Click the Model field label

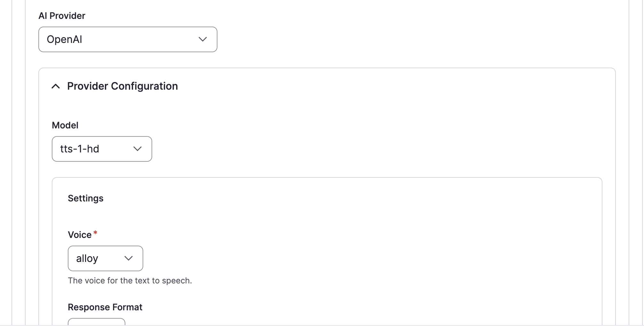[65, 125]
